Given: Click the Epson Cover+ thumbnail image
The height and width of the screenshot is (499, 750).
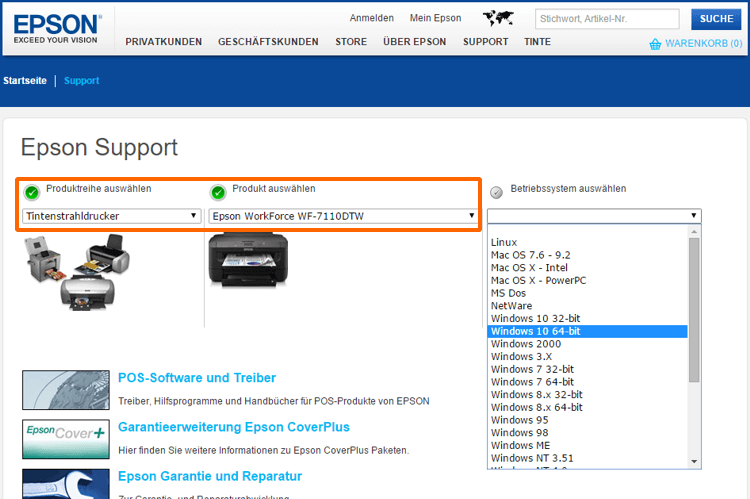Looking at the screenshot, I should (x=66, y=439).
